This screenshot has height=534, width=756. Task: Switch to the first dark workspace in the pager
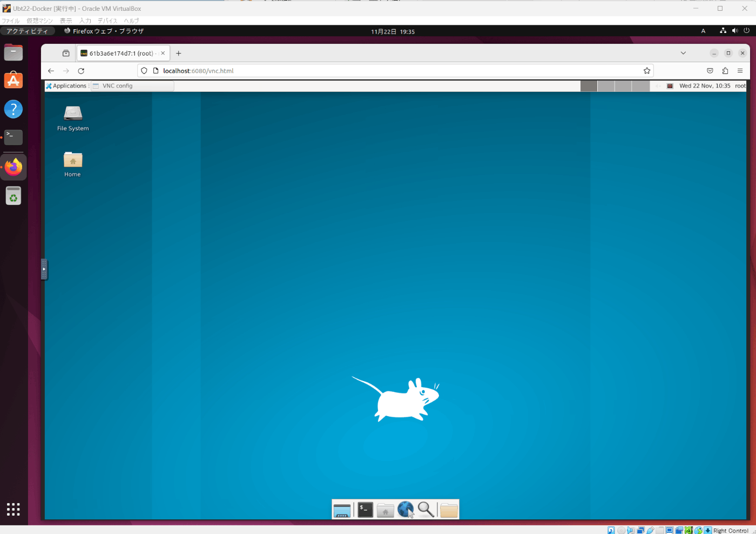click(589, 86)
